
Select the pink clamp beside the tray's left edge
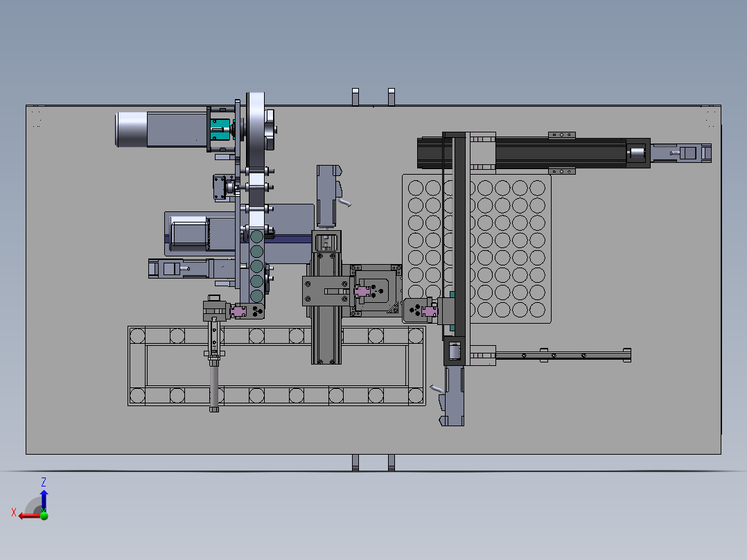[429, 312]
